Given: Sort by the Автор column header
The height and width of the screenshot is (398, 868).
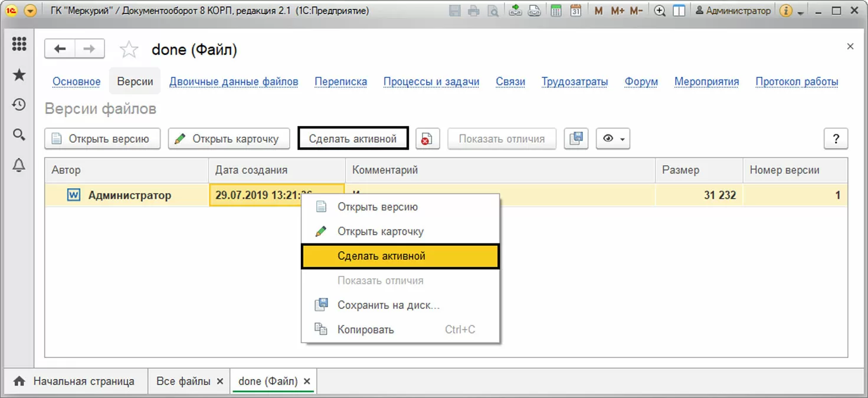Looking at the screenshot, I should coord(127,170).
